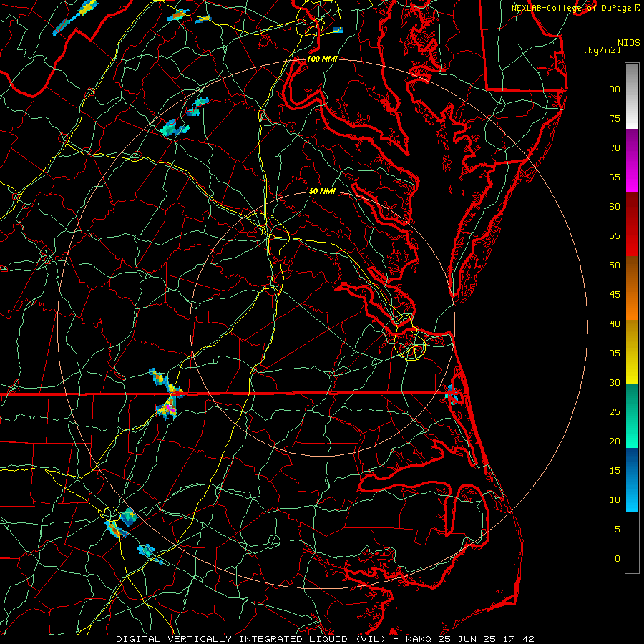Image resolution: width=644 pixels, height=644 pixels.
Task: Select the [kg/m2] units label
Action: tap(602, 50)
